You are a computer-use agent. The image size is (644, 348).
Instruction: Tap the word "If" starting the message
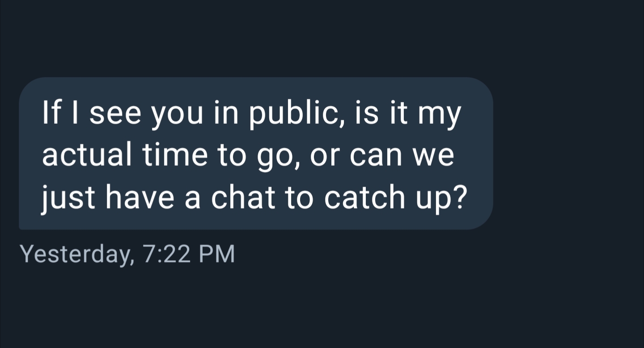pos(50,113)
